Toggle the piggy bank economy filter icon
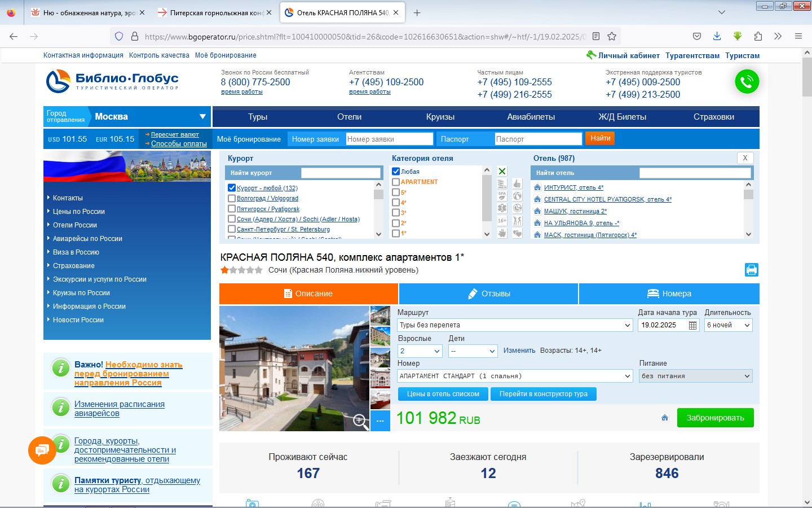Image resolution: width=812 pixels, height=508 pixels. (502, 233)
